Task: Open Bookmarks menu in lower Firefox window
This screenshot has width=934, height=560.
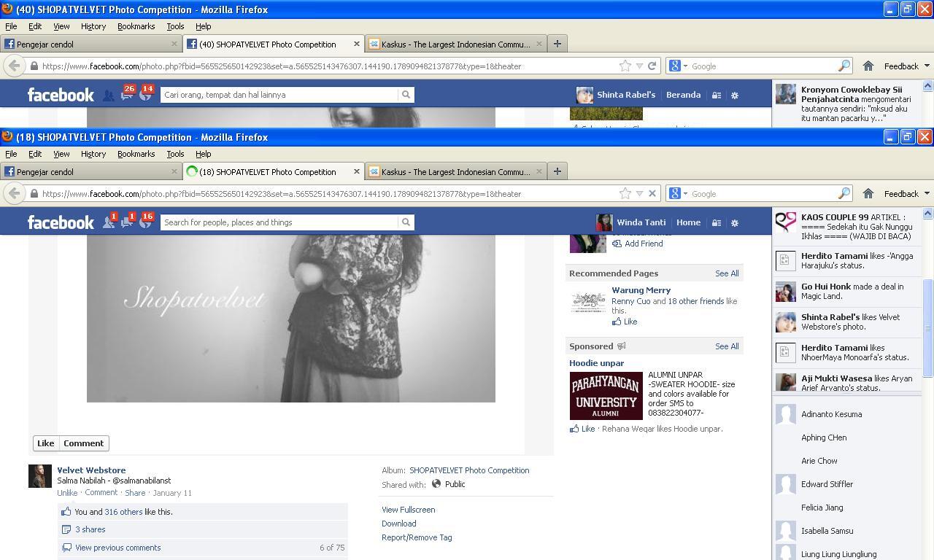Action: click(x=136, y=154)
